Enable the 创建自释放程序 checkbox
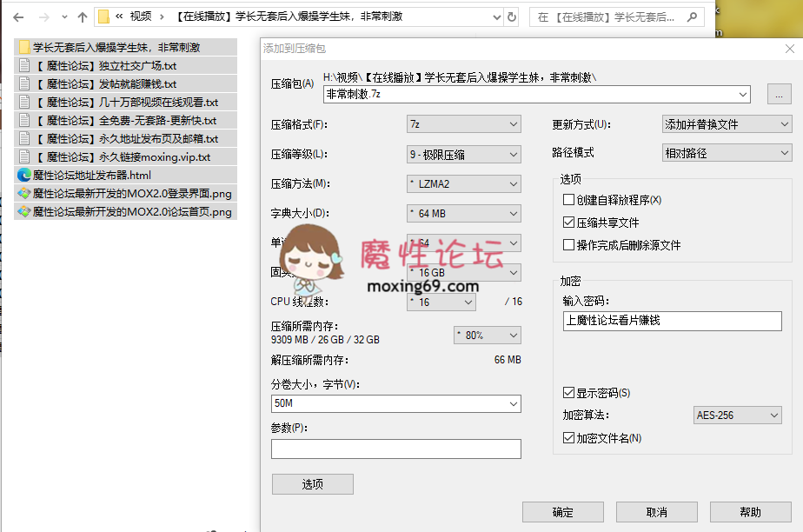The height and width of the screenshot is (532, 803). [x=569, y=200]
